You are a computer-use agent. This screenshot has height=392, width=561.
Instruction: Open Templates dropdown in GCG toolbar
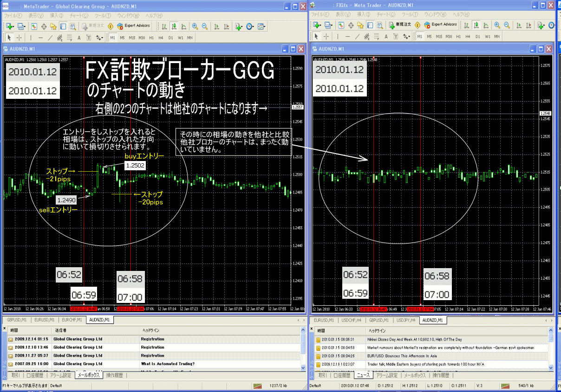point(262,26)
